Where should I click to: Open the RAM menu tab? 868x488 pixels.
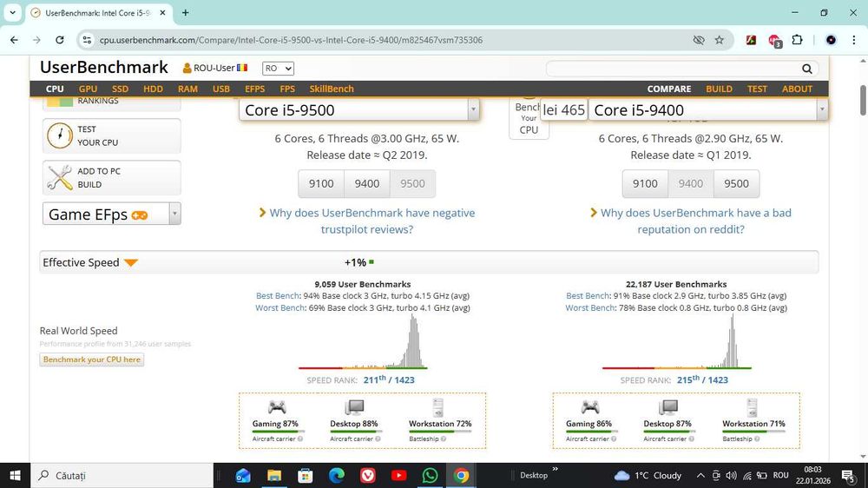pyautogui.click(x=187, y=89)
